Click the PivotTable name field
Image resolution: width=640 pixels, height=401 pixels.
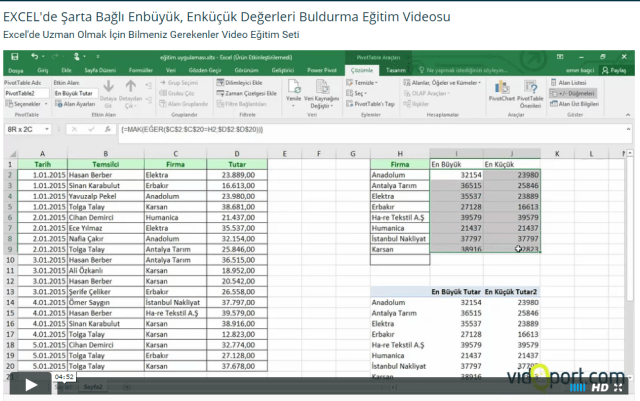click(26, 94)
